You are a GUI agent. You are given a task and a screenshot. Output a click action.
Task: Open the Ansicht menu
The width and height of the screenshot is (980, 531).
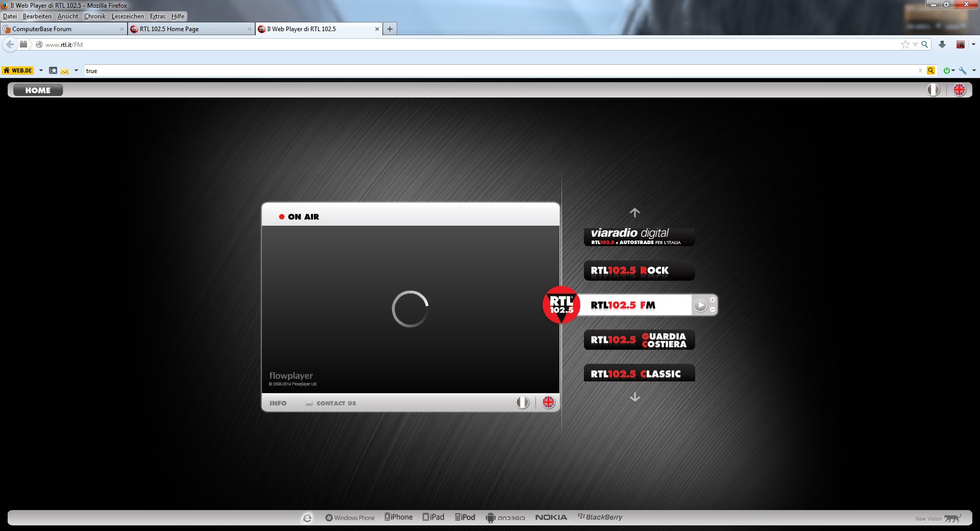click(68, 16)
